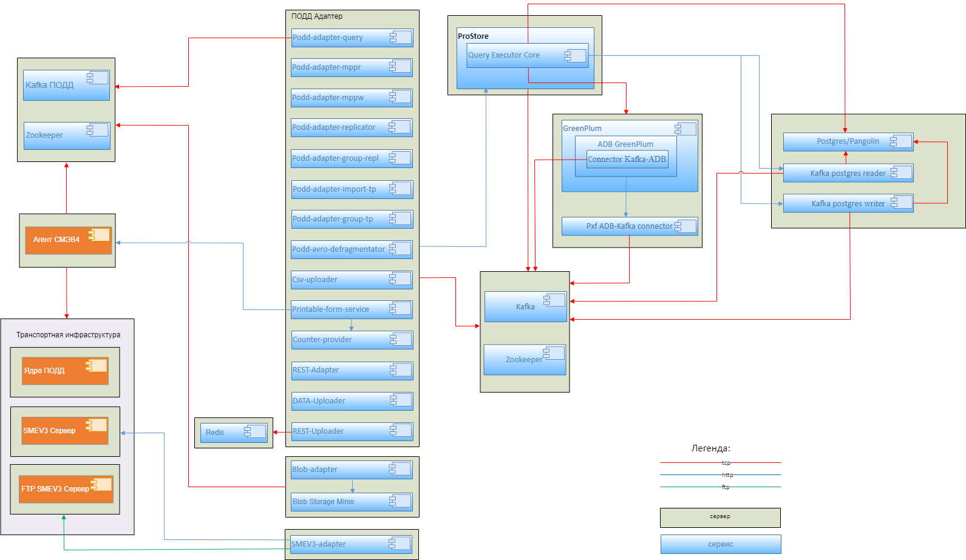Image resolution: width=966 pixels, height=560 pixels.
Task: Click the component icon on Podd-adapter-query
Action: pyautogui.click(x=401, y=38)
